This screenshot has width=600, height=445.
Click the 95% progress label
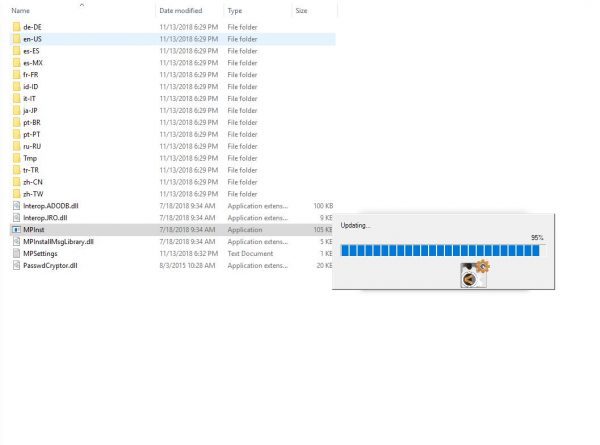(x=537, y=238)
